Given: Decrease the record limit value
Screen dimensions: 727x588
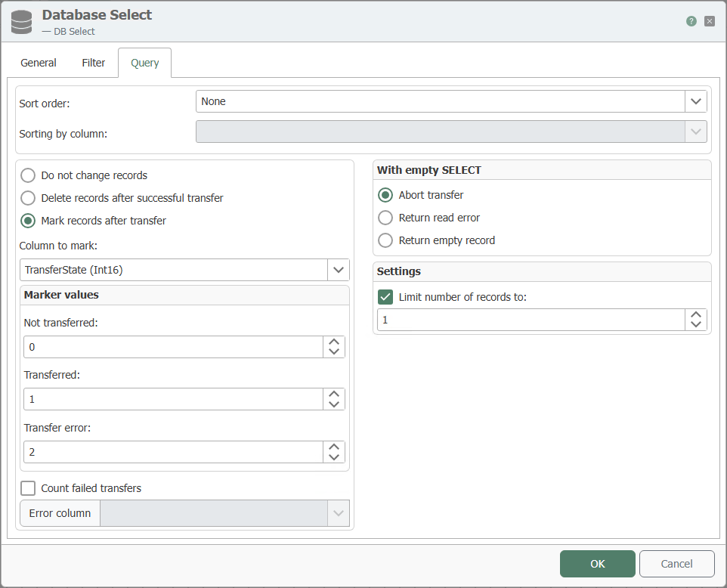Looking at the screenshot, I should [695, 324].
